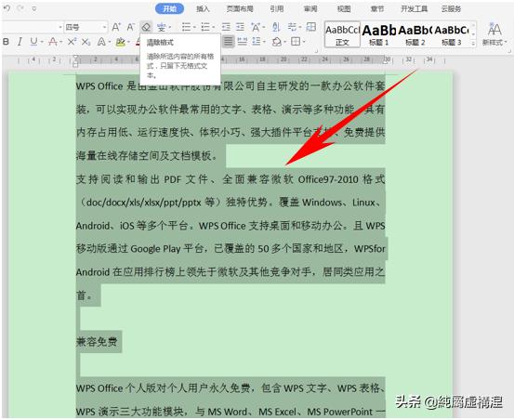Screen dimensions: 514x420
Task: Apply the 标题 1 style
Action: pyautogui.click(x=379, y=34)
